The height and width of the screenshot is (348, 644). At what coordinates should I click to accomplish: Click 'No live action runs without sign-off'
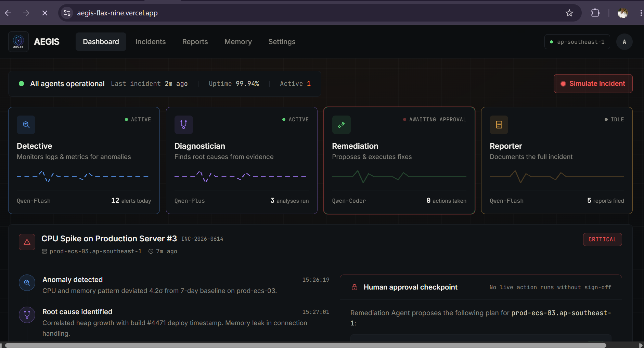click(550, 287)
